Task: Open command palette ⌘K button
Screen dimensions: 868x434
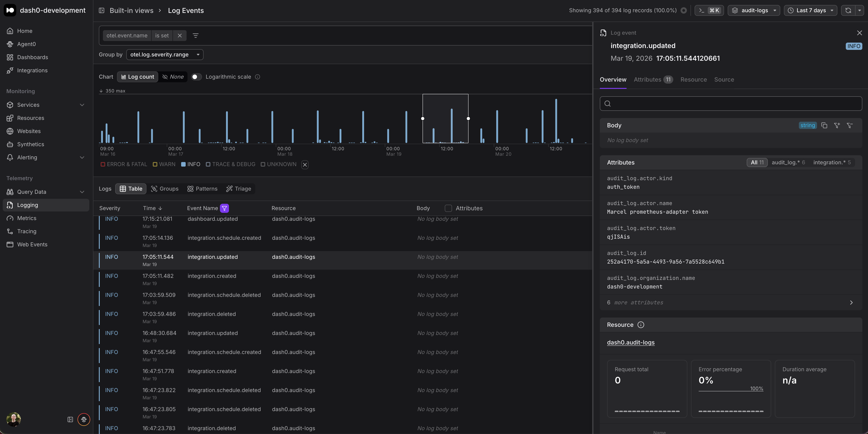Action: click(x=709, y=10)
